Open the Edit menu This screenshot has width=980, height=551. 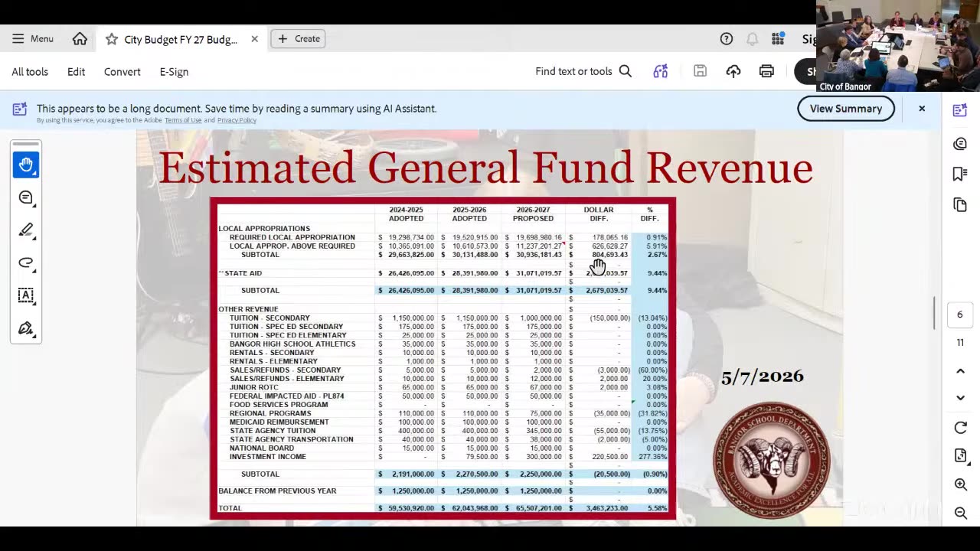pyautogui.click(x=76, y=71)
